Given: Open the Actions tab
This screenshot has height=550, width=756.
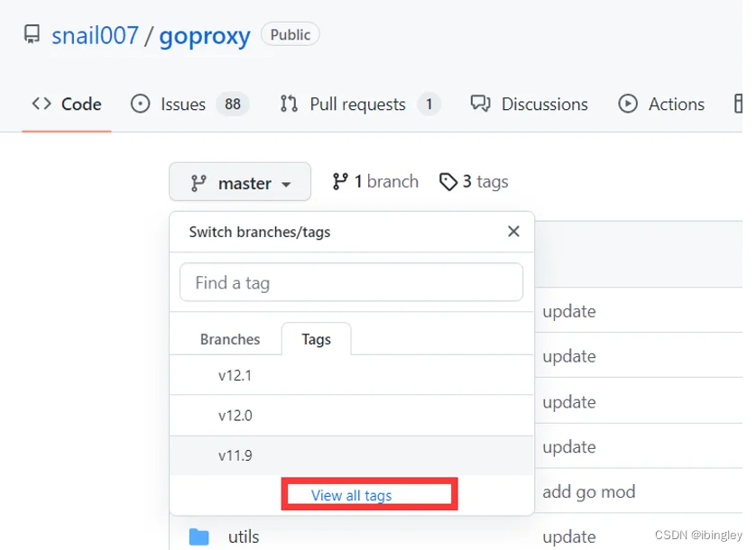Looking at the screenshot, I should pyautogui.click(x=661, y=104).
